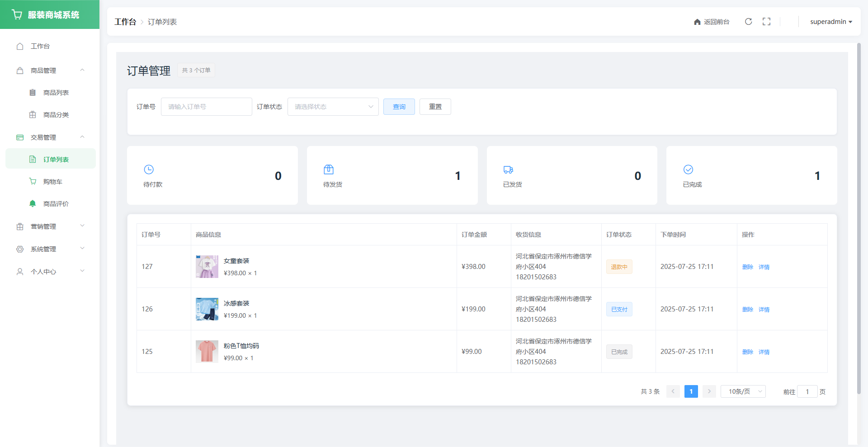
Task: Click the 女童套装 product thumbnail
Action: (x=207, y=267)
